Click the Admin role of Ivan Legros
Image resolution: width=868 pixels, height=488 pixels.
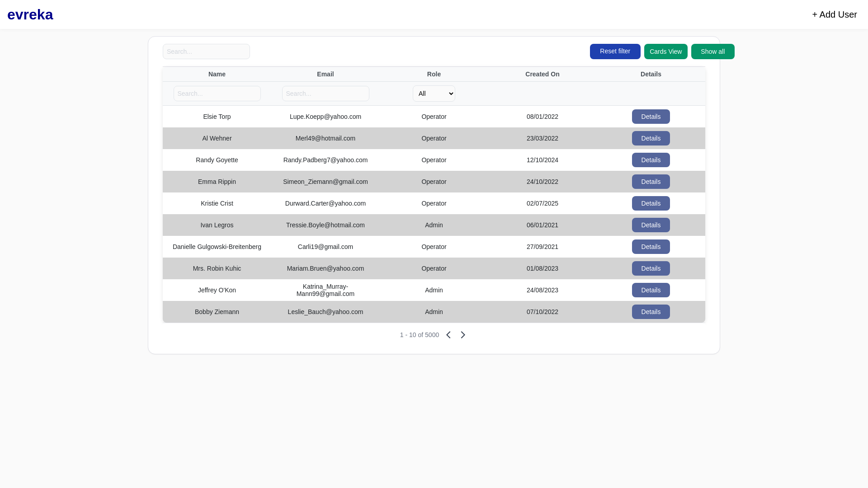coord(434,225)
